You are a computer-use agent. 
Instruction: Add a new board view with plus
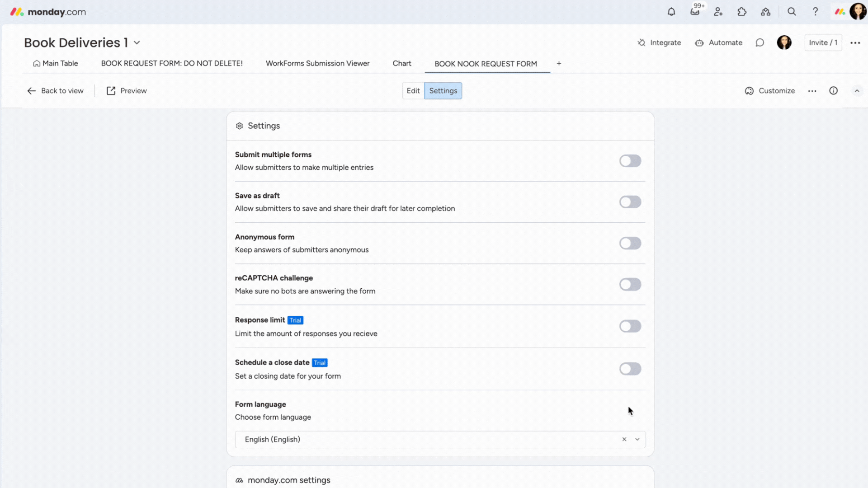pyautogui.click(x=559, y=64)
